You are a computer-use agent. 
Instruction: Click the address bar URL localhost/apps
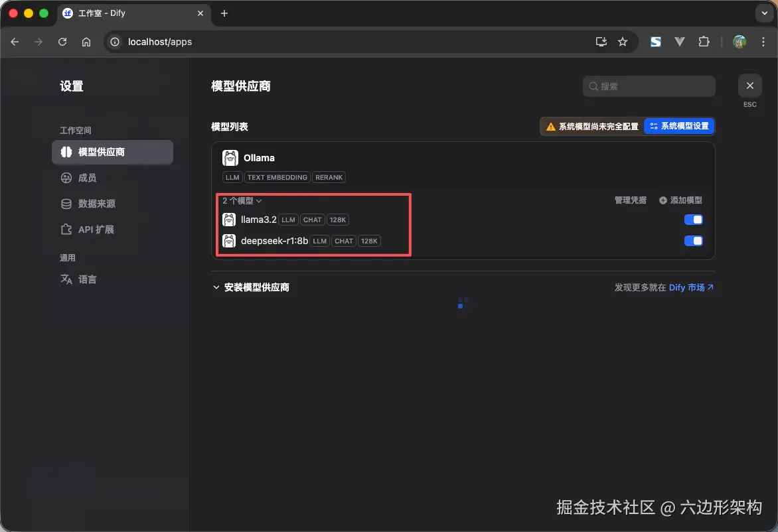coord(160,42)
